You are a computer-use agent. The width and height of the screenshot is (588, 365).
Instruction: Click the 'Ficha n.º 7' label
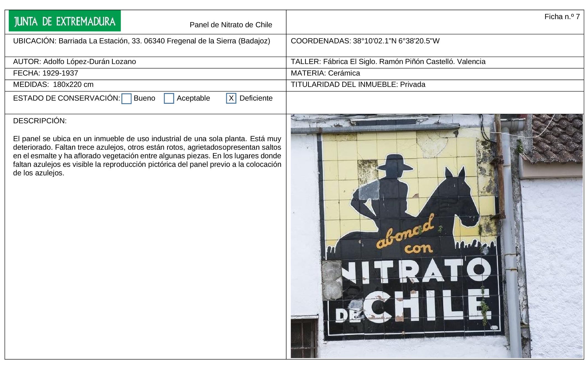(562, 17)
